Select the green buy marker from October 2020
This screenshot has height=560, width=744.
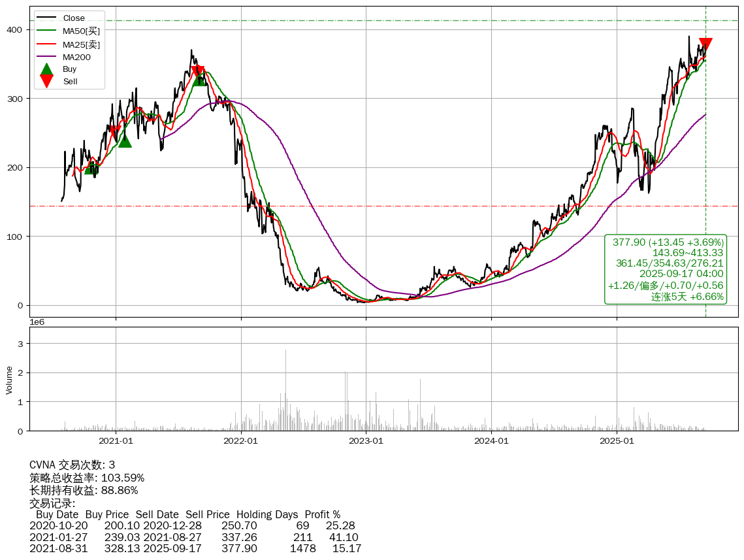click(x=91, y=168)
